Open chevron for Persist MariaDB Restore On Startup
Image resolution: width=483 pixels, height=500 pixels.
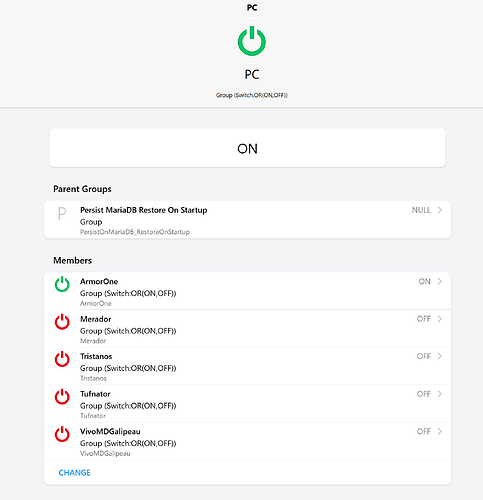pos(440,210)
